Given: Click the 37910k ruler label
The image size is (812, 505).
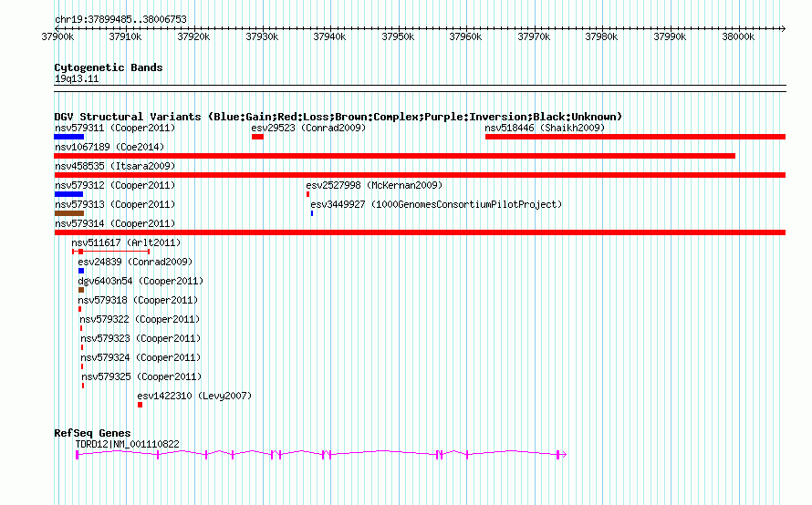Looking at the screenshot, I should (x=125, y=36).
